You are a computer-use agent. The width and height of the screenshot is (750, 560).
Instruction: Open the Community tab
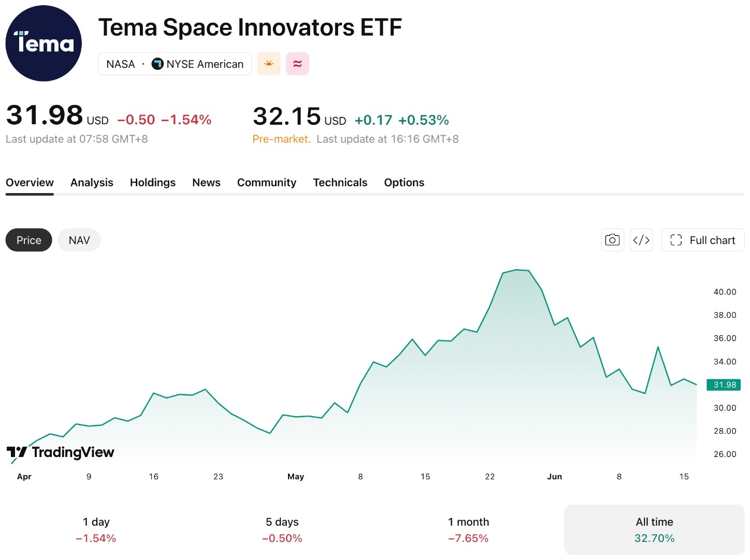tap(267, 183)
